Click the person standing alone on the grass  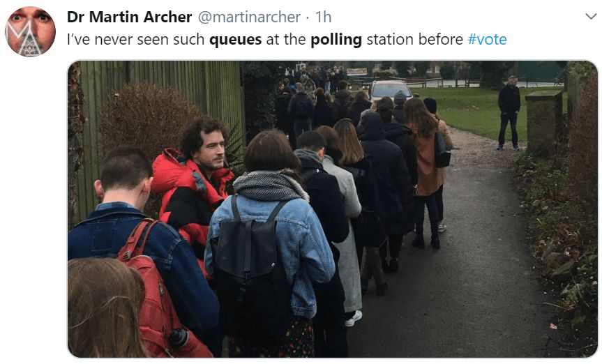pos(509,112)
